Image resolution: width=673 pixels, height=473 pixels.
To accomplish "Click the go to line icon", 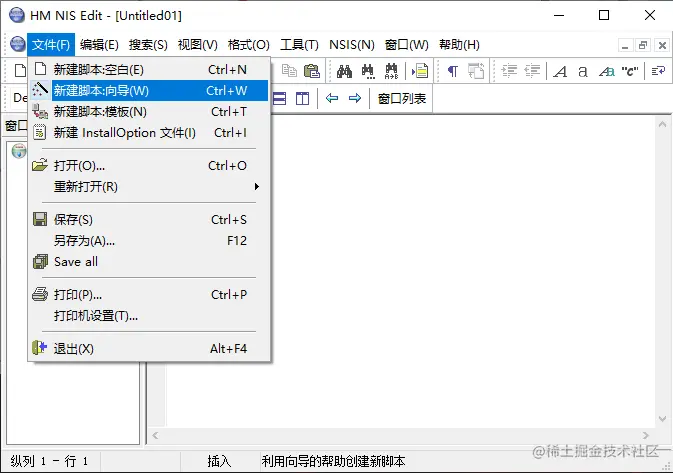I will pos(420,71).
